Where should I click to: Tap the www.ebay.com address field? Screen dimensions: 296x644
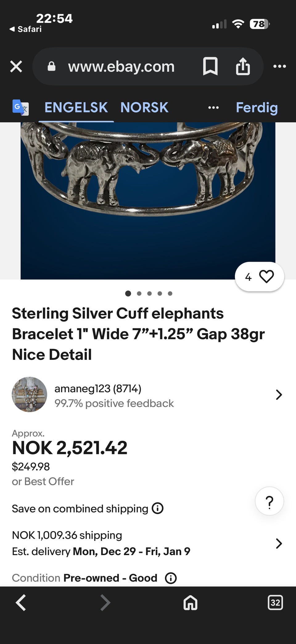[x=121, y=66]
